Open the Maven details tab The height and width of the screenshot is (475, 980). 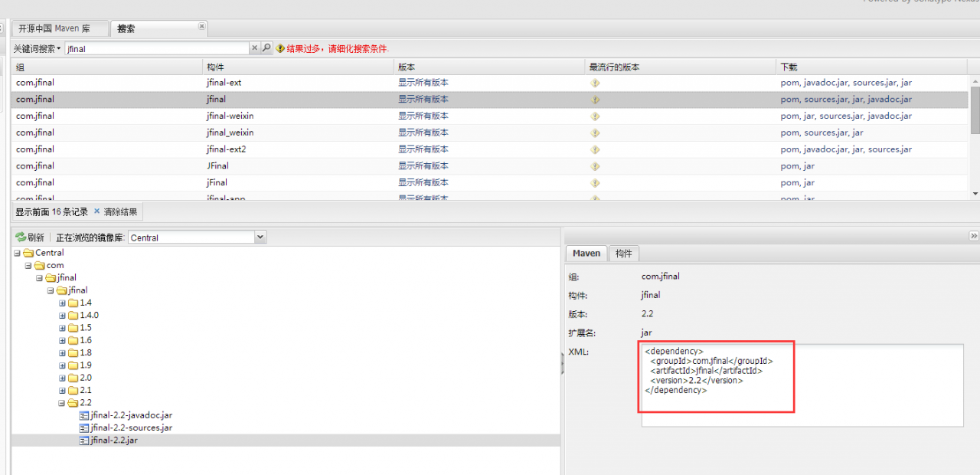click(x=586, y=254)
